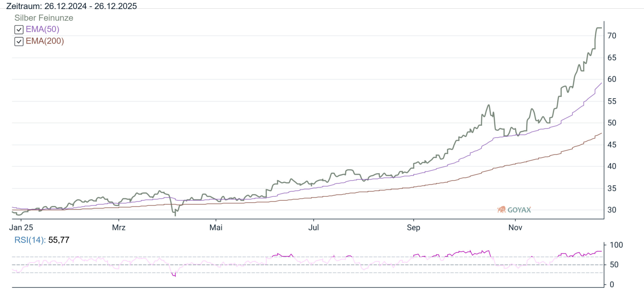Click the Mrz axis marker
This screenshot has height=290, width=644.
coord(119,227)
